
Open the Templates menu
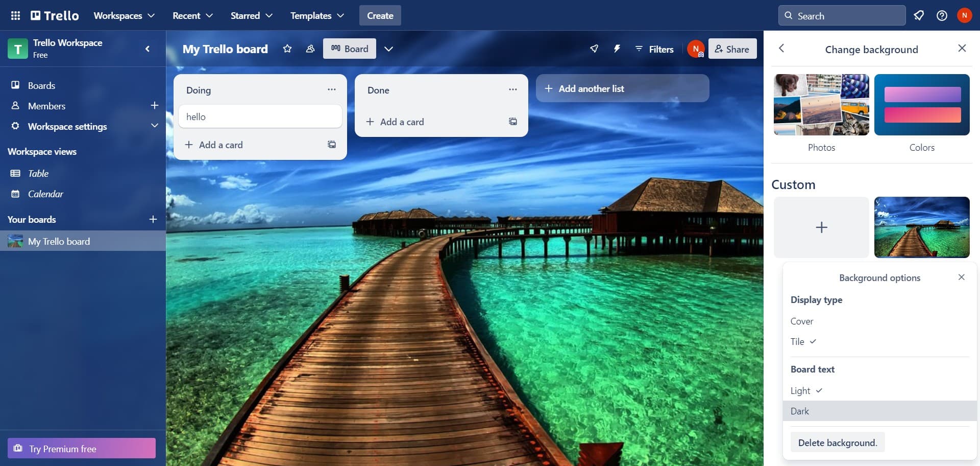coord(316,15)
